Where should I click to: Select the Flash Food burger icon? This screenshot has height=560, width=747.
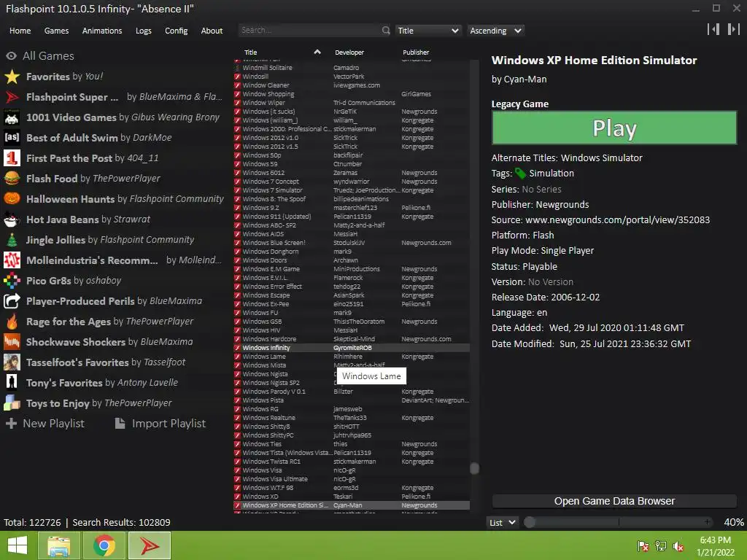(x=12, y=179)
